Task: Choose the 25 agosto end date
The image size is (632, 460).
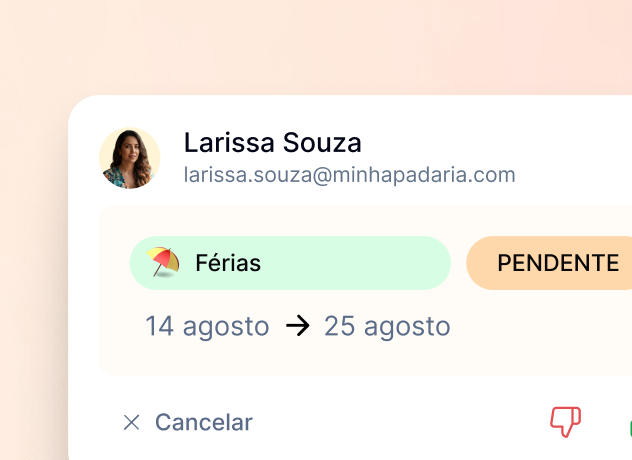Action: pyautogui.click(x=387, y=326)
